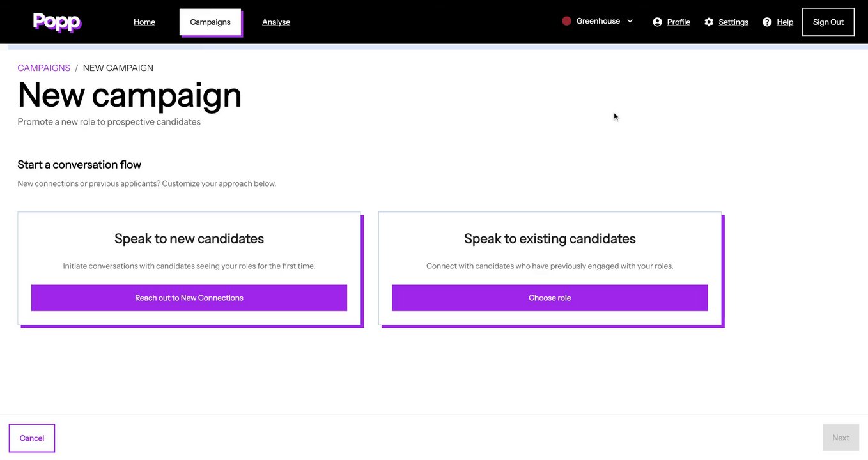The width and height of the screenshot is (868, 460).
Task: Open the Help text link
Action: click(x=785, y=22)
